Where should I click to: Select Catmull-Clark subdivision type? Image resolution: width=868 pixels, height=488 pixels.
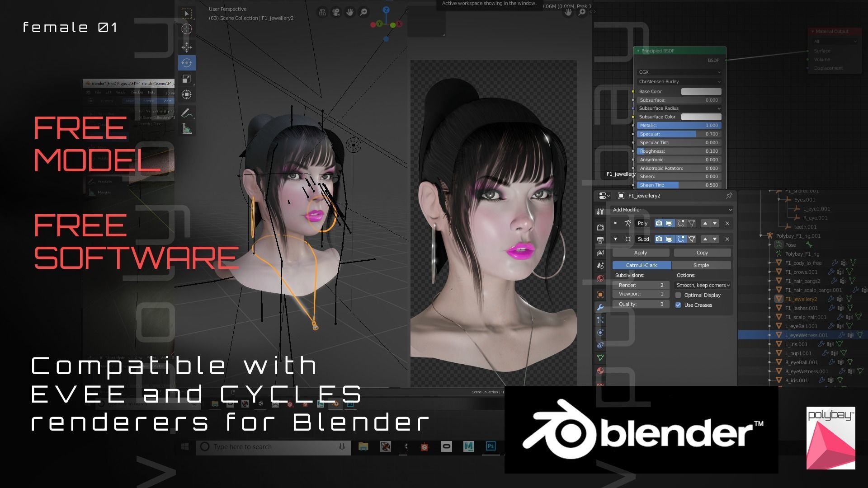[642, 265]
